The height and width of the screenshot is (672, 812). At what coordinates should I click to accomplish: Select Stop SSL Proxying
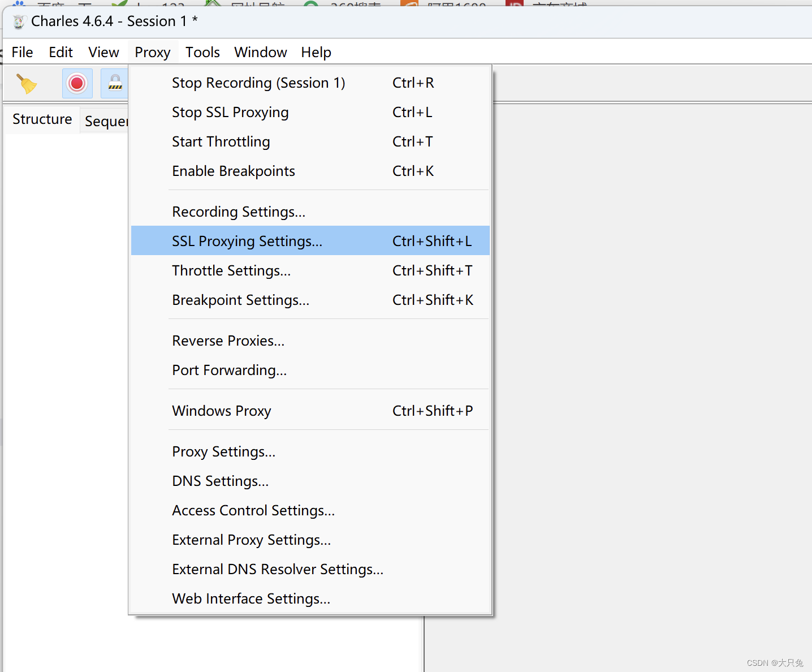tap(310, 113)
